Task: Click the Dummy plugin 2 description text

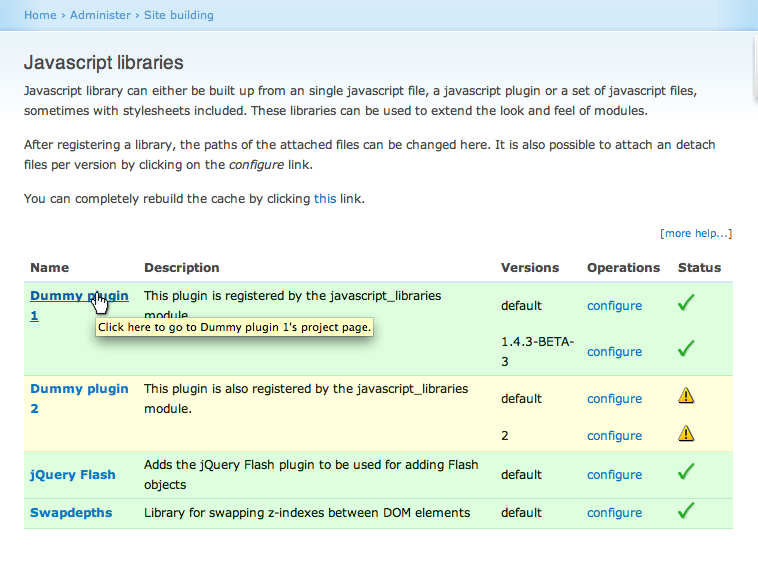Action: coord(306,399)
